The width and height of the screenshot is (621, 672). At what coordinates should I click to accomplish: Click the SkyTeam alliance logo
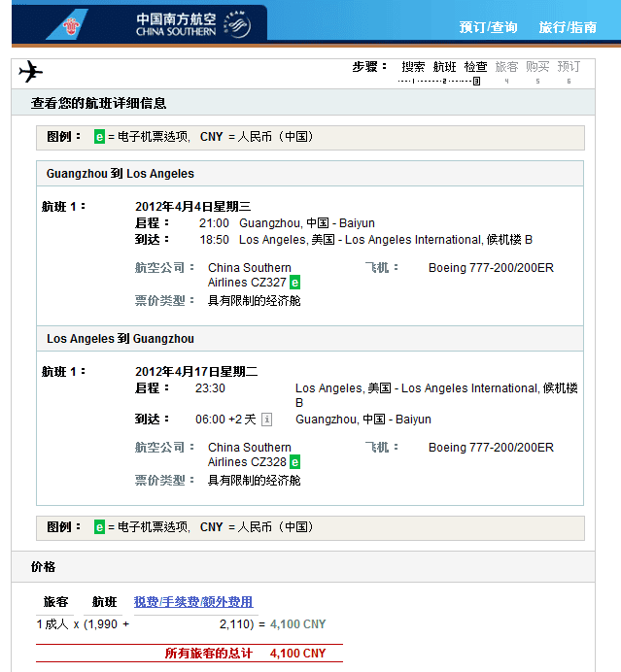(x=236, y=22)
